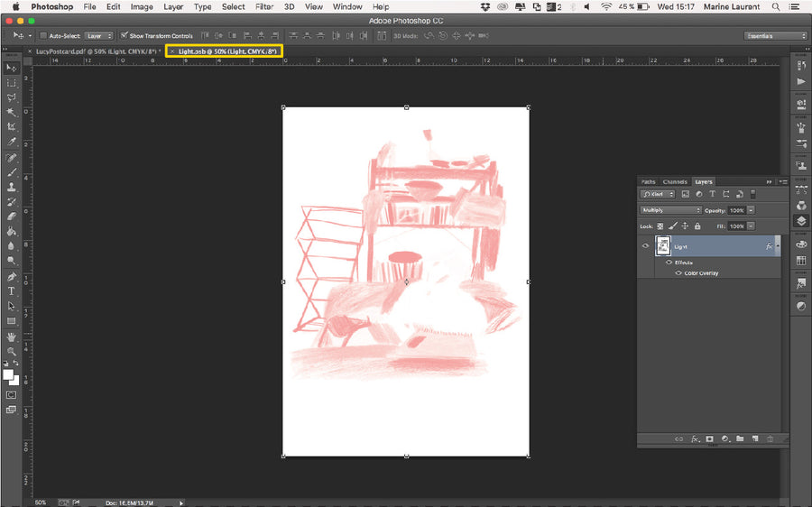Toggle Lock All padlock icon

pyautogui.click(x=697, y=226)
